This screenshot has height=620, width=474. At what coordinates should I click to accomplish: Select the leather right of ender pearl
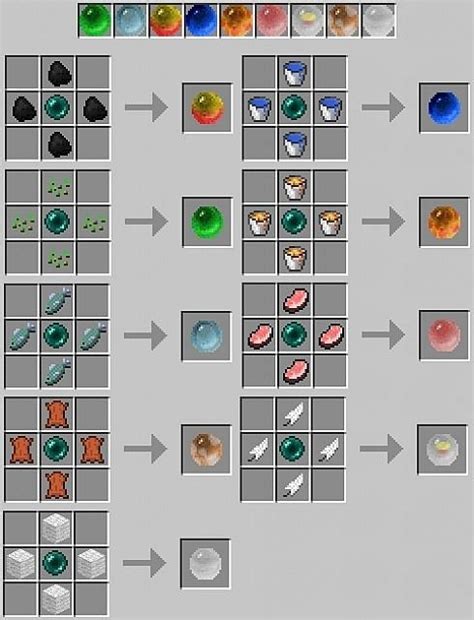coord(93,449)
